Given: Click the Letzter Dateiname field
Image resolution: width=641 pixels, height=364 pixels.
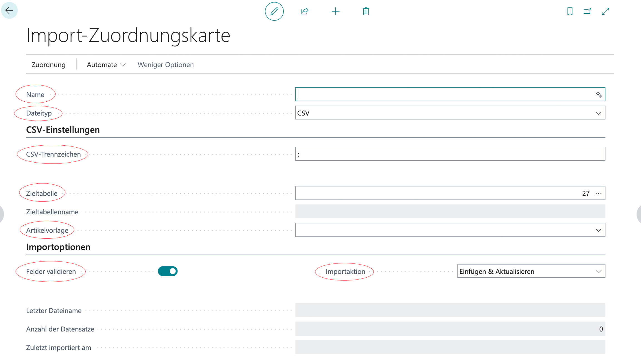Looking at the screenshot, I should tap(450, 310).
